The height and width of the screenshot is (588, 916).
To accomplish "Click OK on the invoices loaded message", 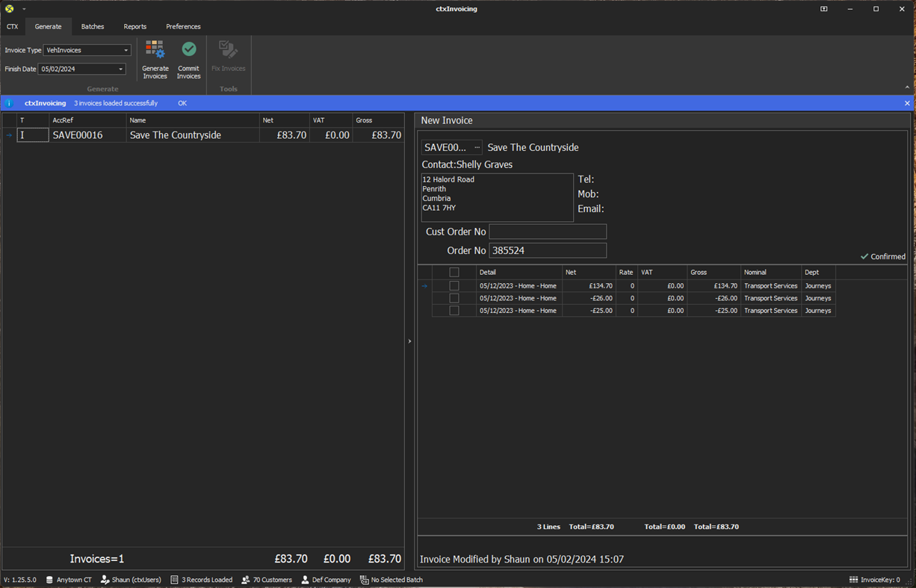I will (x=182, y=103).
